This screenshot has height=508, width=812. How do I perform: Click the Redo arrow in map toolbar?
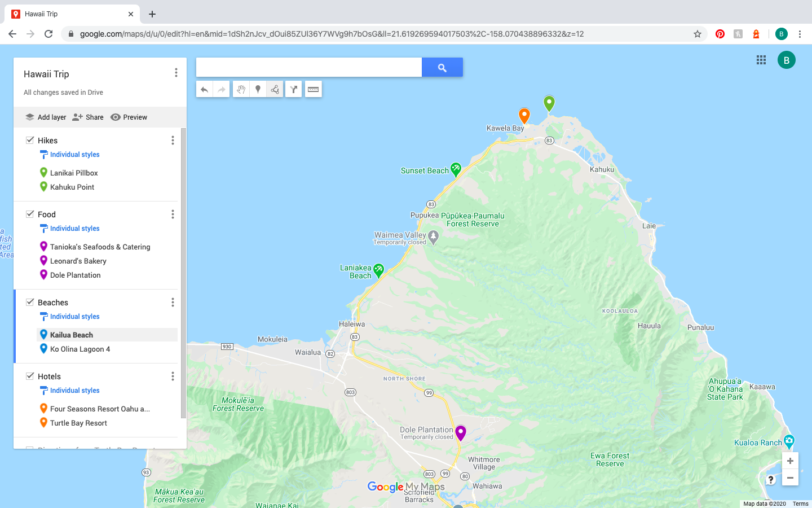[222, 89]
